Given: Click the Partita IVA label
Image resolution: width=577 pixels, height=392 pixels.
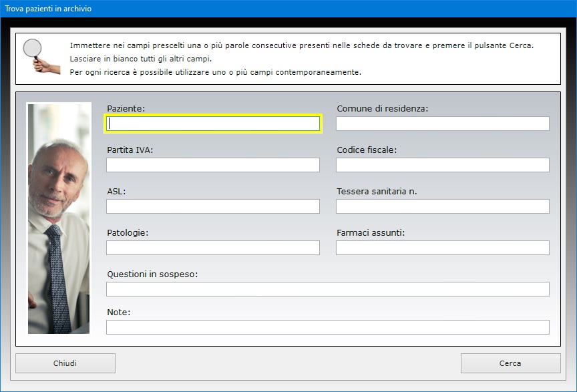Looking at the screenshot, I should tap(130, 150).
